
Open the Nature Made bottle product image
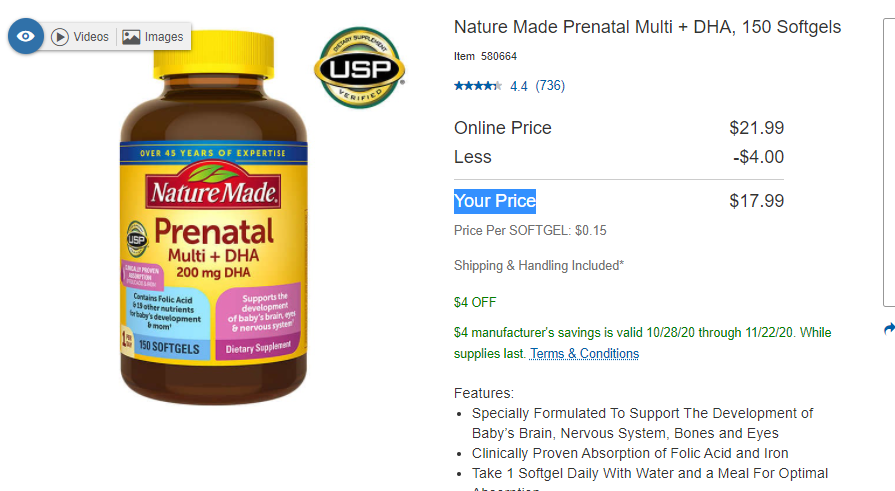point(213,218)
